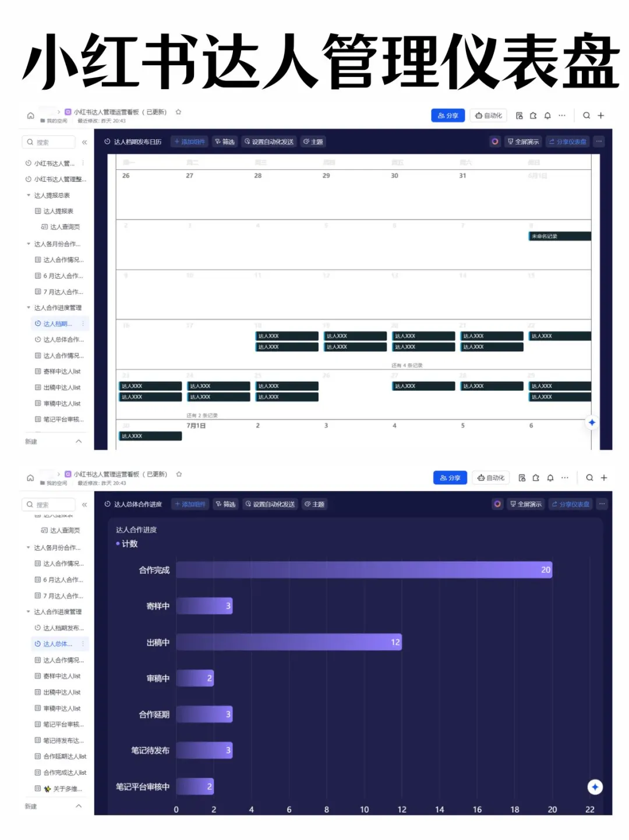Star the dashboard in the calendar window header

pyautogui.click(x=179, y=112)
